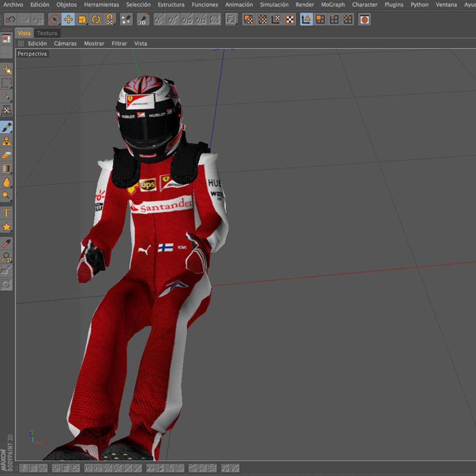The height and width of the screenshot is (476, 476).
Task: Select the Text T tool
Action: coord(7,213)
